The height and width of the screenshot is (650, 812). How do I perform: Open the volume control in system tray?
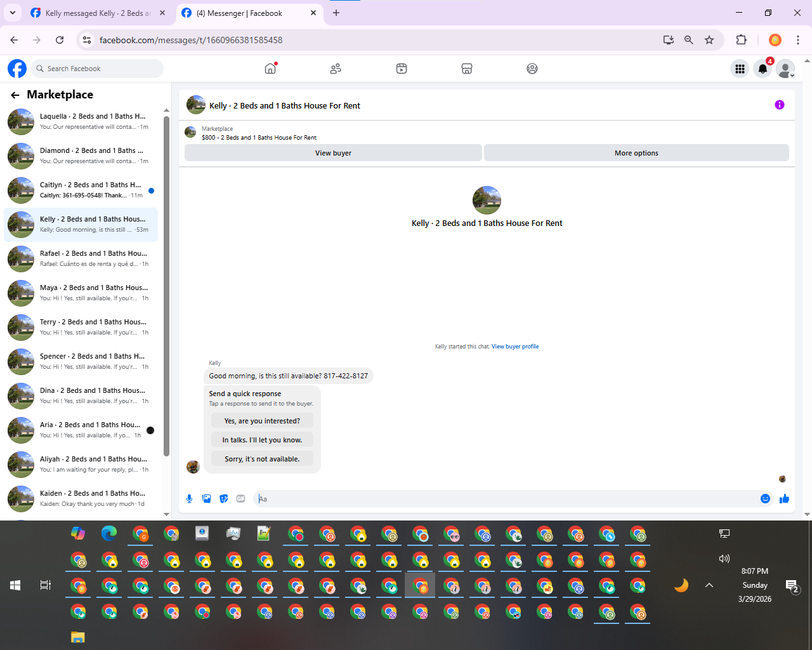(724, 559)
